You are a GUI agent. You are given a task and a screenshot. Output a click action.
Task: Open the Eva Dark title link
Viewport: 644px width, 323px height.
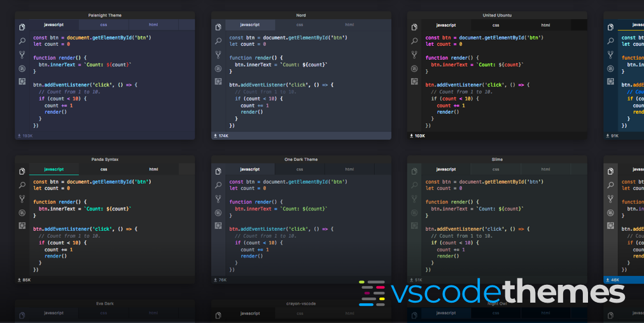105,303
